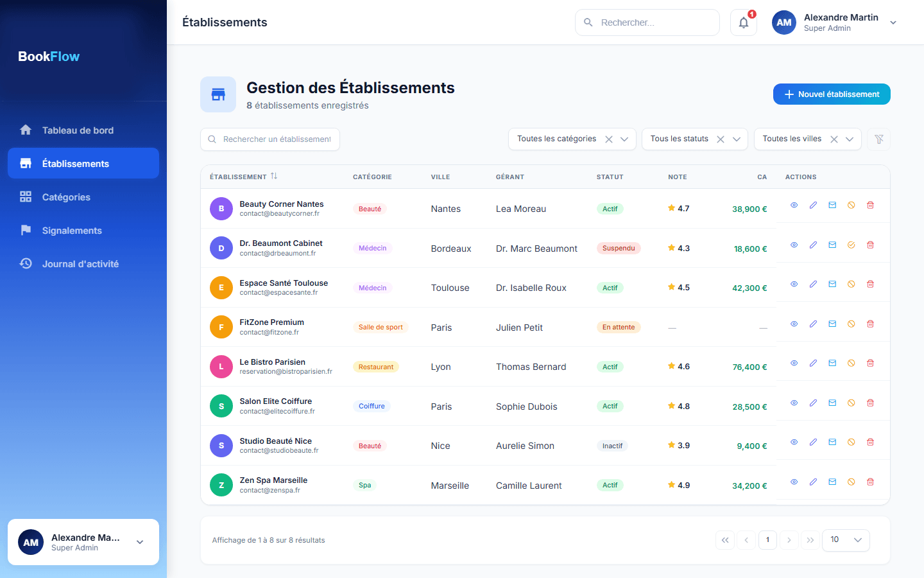This screenshot has width=924, height=578.
Task: View details of Beauty Corner Nantes
Action: (x=794, y=206)
